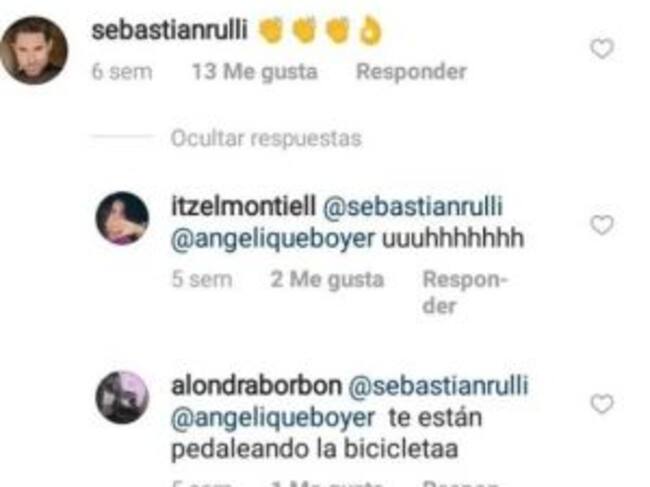
Task: Follow the @sebastianrulli mention in itzelmontiell's reply
Action: tap(412, 206)
